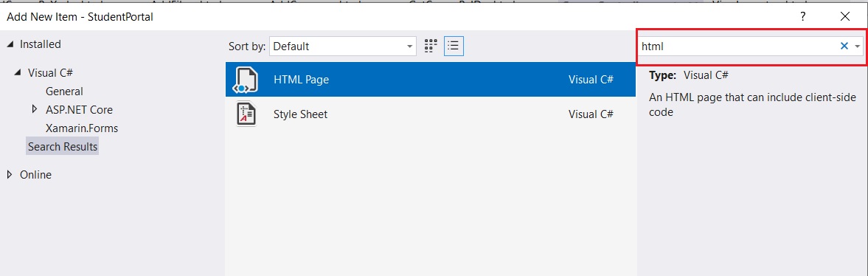Select the ASP.NET Core category label
This screenshot has height=276, width=868.
pyautogui.click(x=79, y=110)
